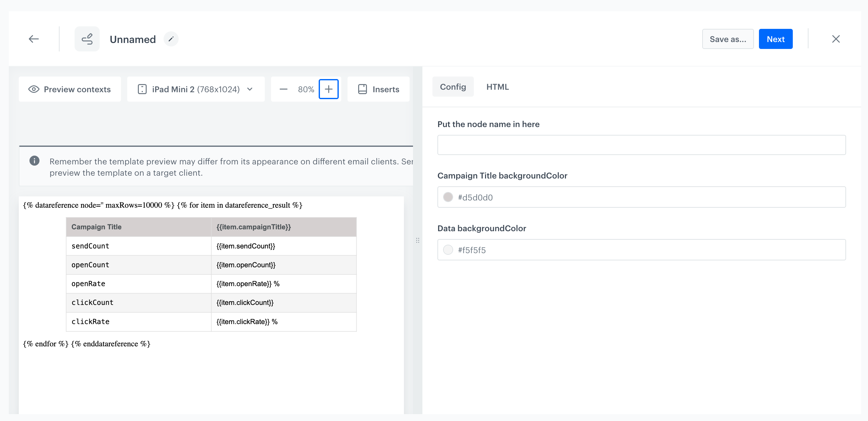Click the Campaign Title backgroundColor swatch

pyautogui.click(x=448, y=197)
